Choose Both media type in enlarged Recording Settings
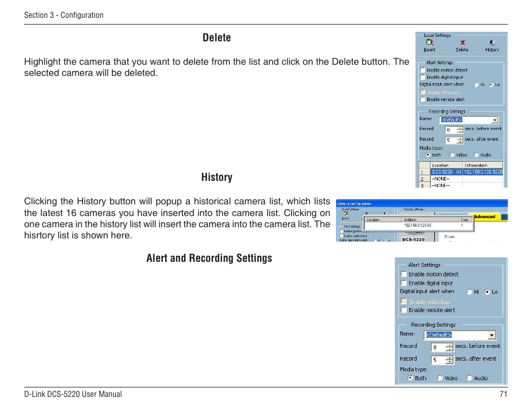This screenshot has width=532, height=412. tap(410, 378)
